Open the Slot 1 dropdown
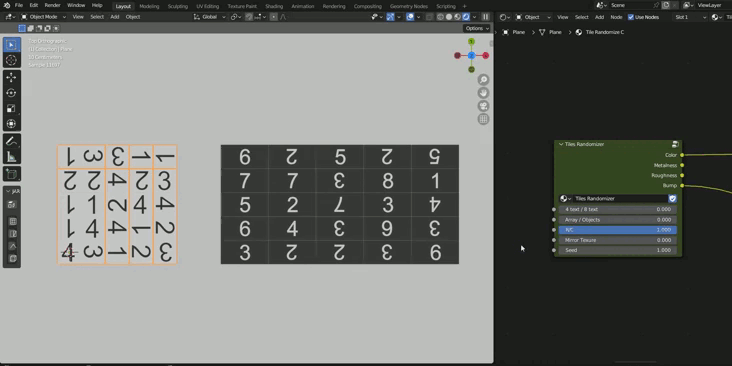The image size is (732, 366). tap(690, 17)
